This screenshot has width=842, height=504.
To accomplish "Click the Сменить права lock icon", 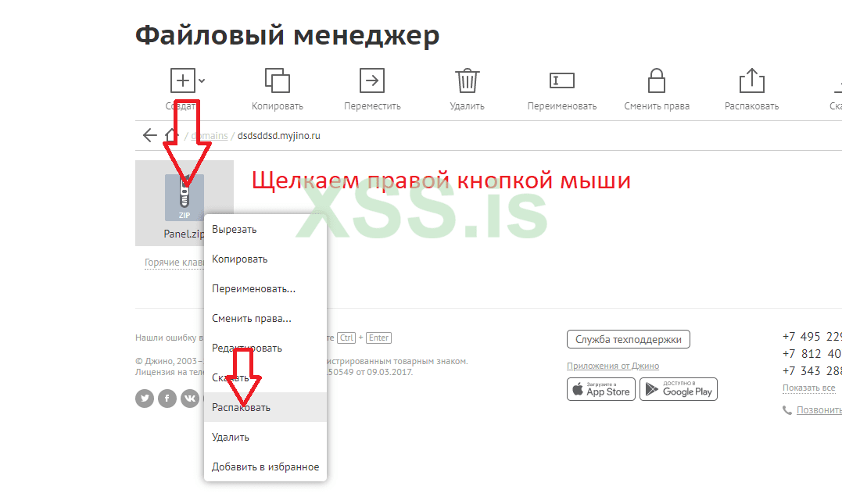I will coord(656,80).
